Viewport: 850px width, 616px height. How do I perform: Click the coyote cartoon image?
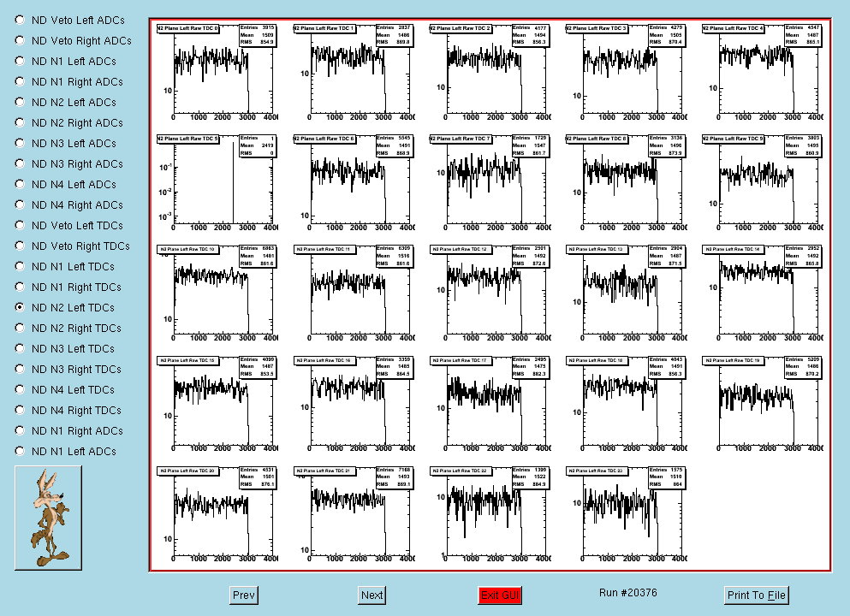tap(48, 518)
